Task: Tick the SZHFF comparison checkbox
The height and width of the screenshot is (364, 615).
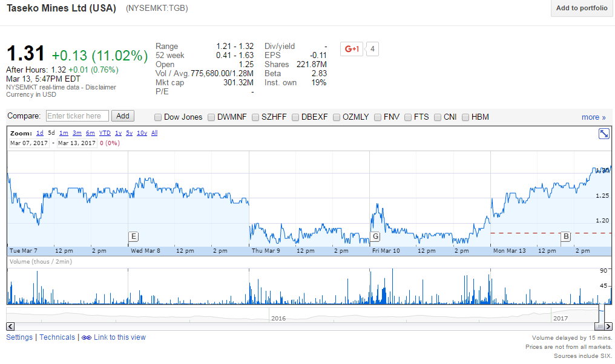Action: (x=255, y=117)
